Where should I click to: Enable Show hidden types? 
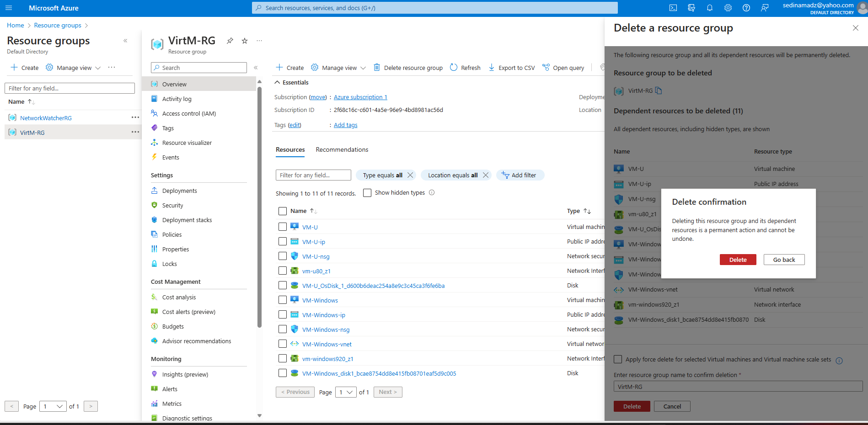(367, 192)
